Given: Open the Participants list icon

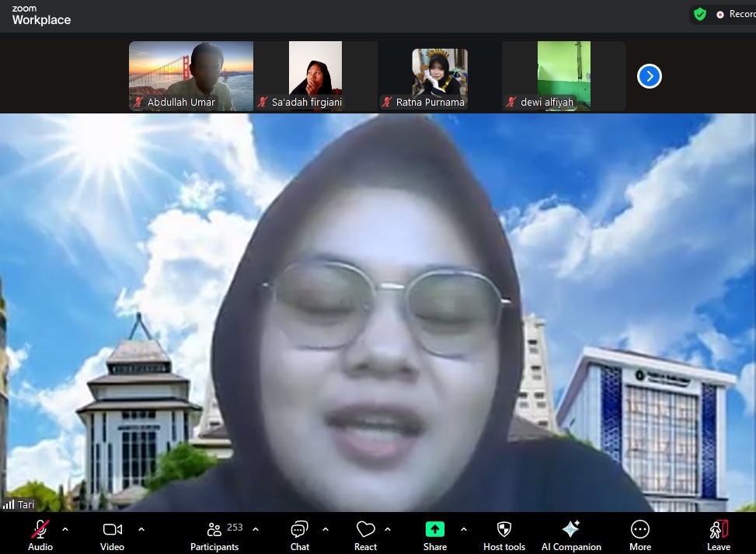Looking at the screenshot, I should pos(214,530).
